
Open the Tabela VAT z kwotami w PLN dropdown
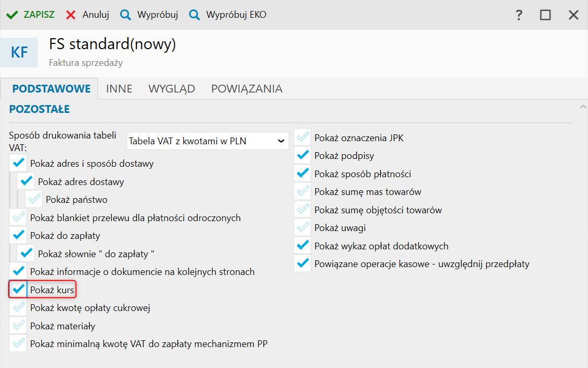(208, 141)
